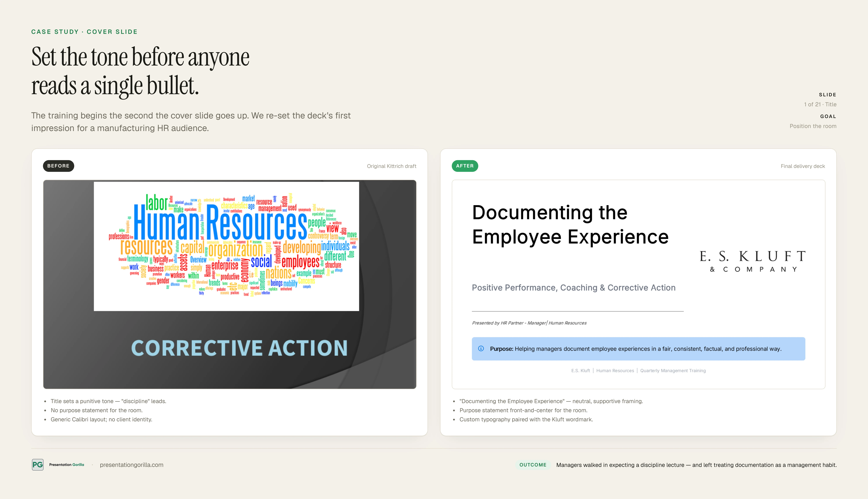868x499 pixels.
Task: Click the "CASE STUDY · COVER SLIDE" eyebrow text
Action: 84,32
